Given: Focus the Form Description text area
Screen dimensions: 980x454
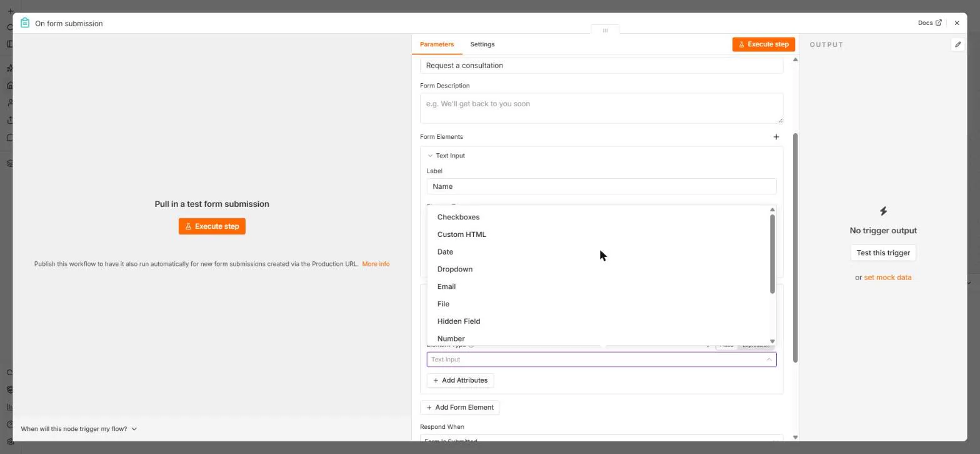Looking at the screenshot, I should [601, 108].
